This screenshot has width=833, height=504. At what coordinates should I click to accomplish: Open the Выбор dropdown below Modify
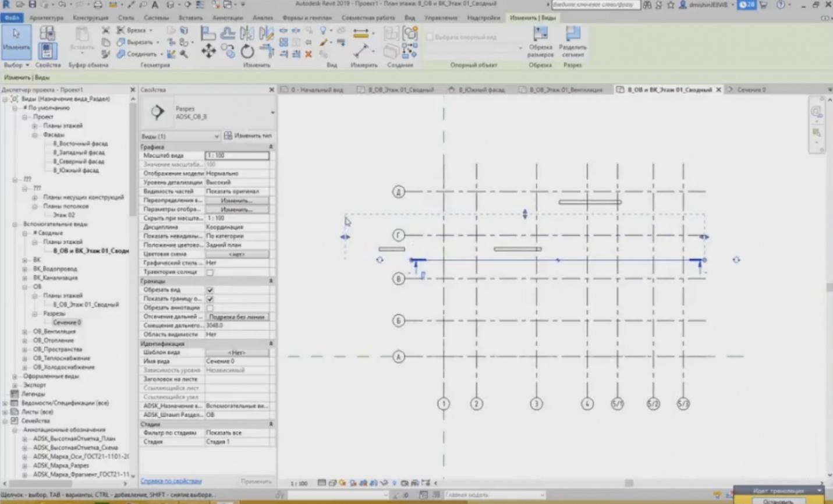16,65
